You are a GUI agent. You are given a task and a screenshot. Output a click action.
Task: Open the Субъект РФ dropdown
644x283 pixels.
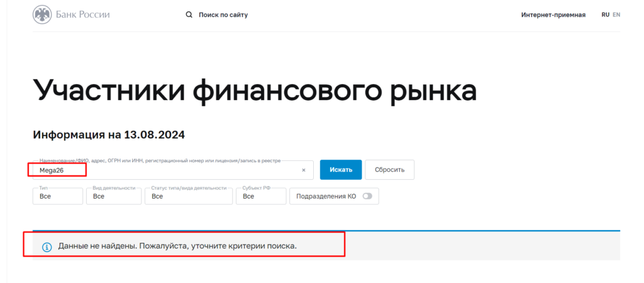point(261,196)
